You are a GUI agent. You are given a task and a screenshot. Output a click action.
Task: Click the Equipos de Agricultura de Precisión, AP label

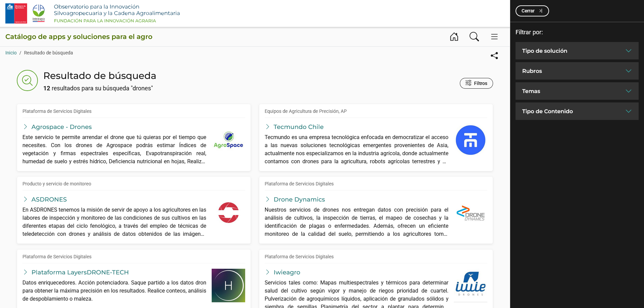306,111
